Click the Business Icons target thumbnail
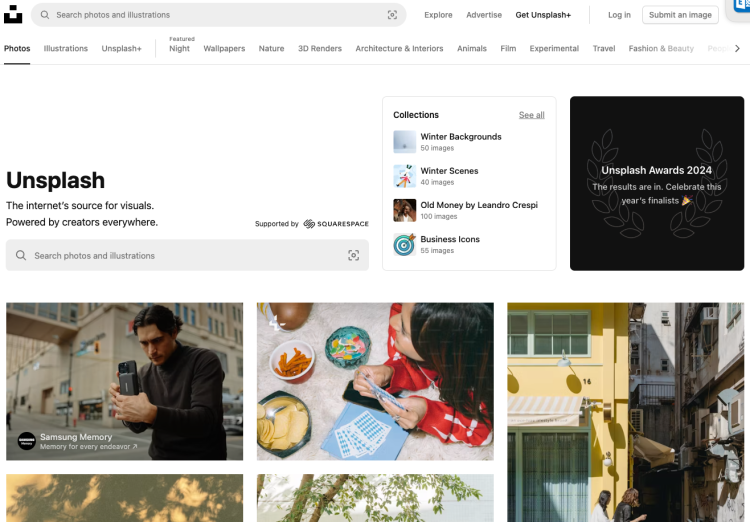Screen dimensions: 750x522 point(405,244)
